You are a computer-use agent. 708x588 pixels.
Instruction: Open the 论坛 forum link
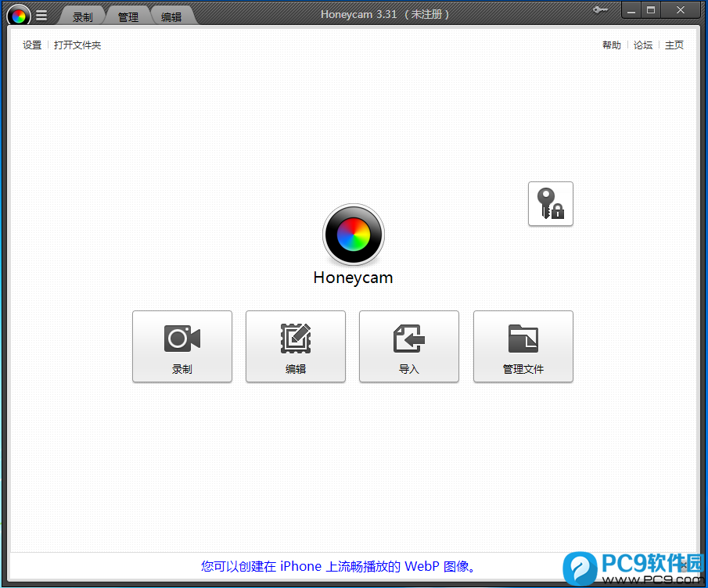tap(643, 45)
